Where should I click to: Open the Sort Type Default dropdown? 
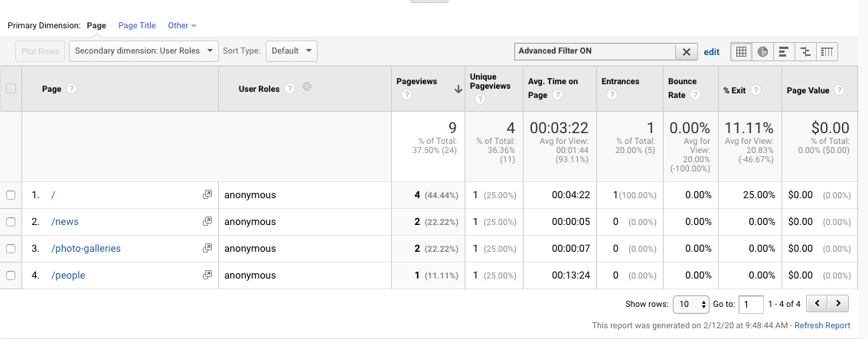pos(291,51)
